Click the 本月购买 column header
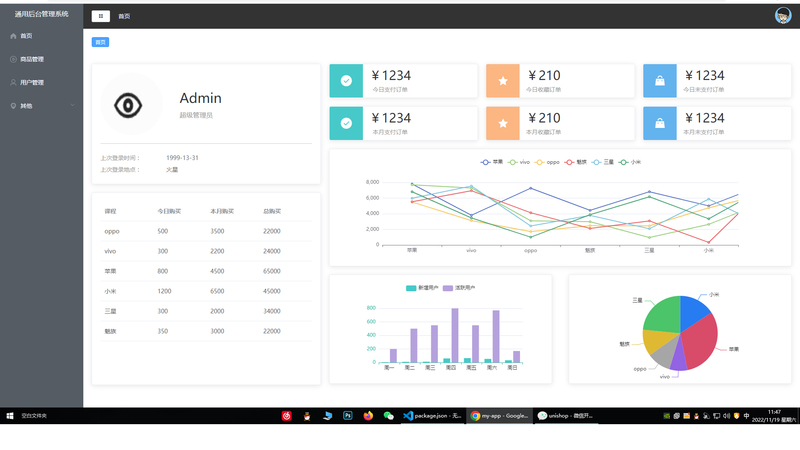 (x=222, y=211)
